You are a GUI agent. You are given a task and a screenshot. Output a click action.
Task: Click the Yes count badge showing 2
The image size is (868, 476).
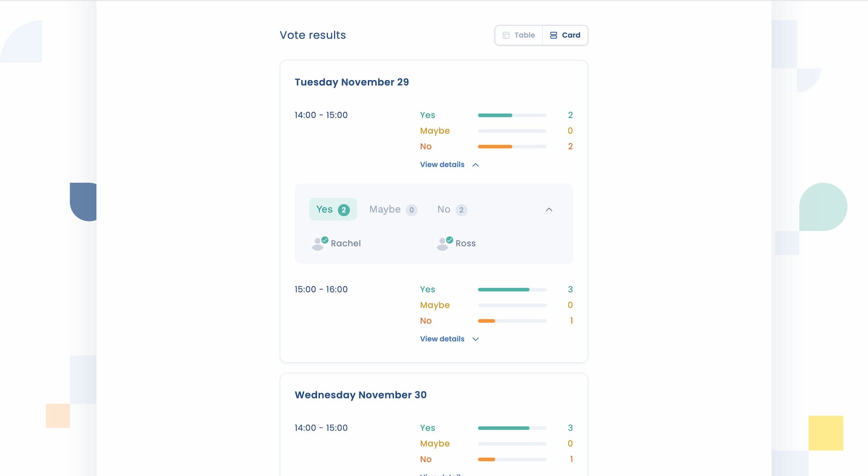[x=344, y=209]
